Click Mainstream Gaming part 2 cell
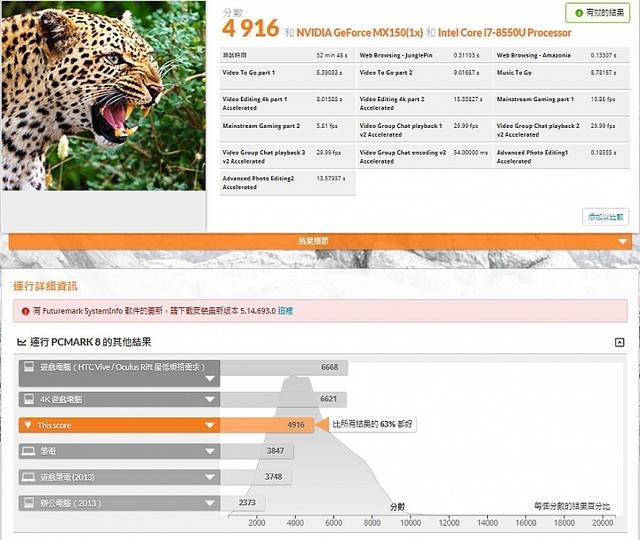The image size is (640, 540). click(288, 130)
